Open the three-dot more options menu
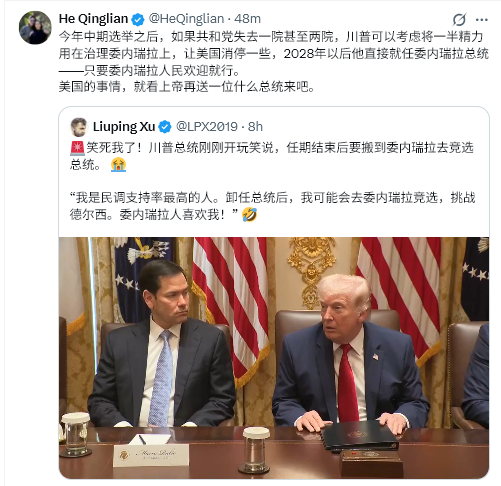This screenshot has height=486, width=501. pos(482,20)
